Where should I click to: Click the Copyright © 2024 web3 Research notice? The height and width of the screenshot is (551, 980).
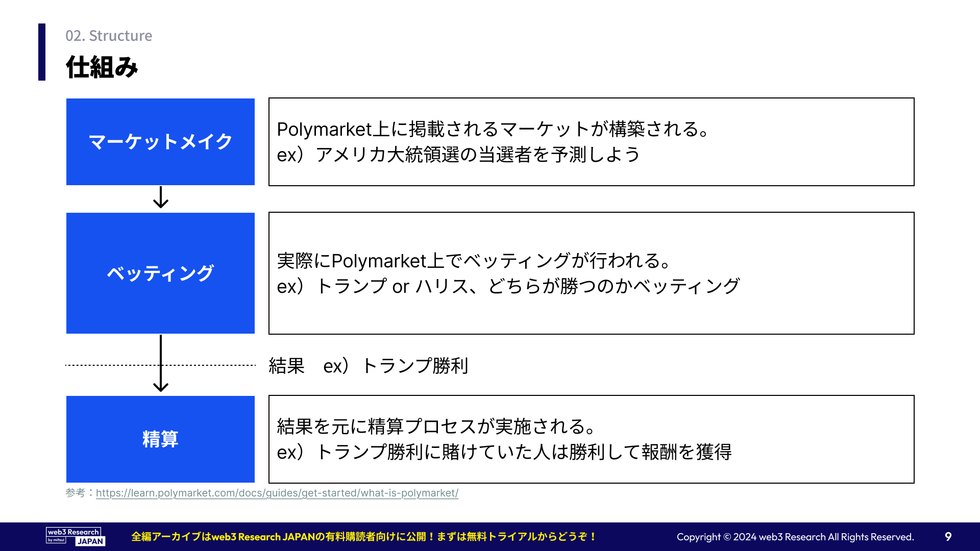[x=795, y=537]
